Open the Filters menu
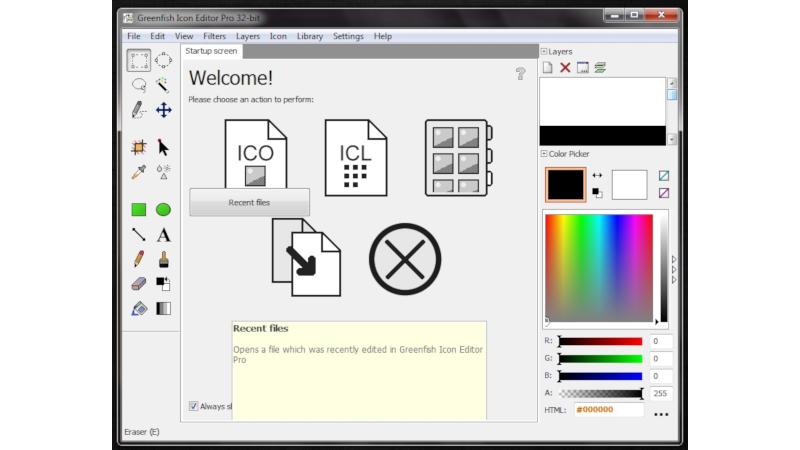 click(x=214, y=36)
